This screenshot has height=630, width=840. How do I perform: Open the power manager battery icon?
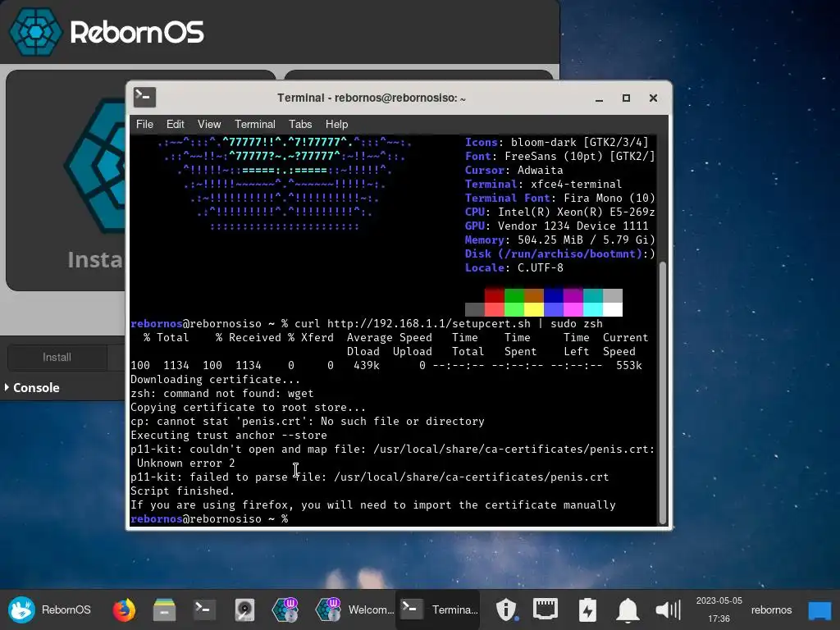[x=587, y=609]
